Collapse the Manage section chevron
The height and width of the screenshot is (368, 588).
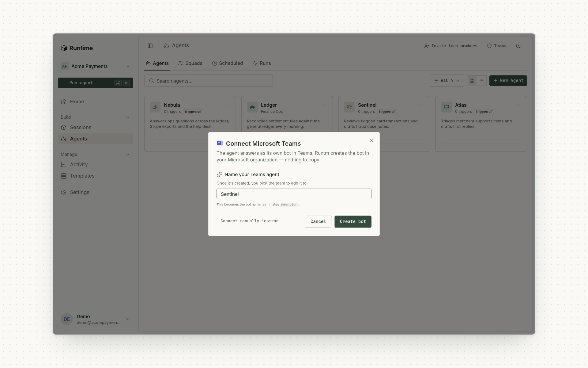pos(128,155)
